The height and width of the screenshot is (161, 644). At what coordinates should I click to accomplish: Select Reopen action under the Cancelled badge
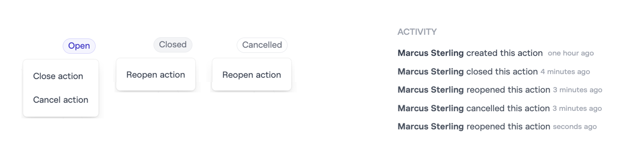click(252, 75)
